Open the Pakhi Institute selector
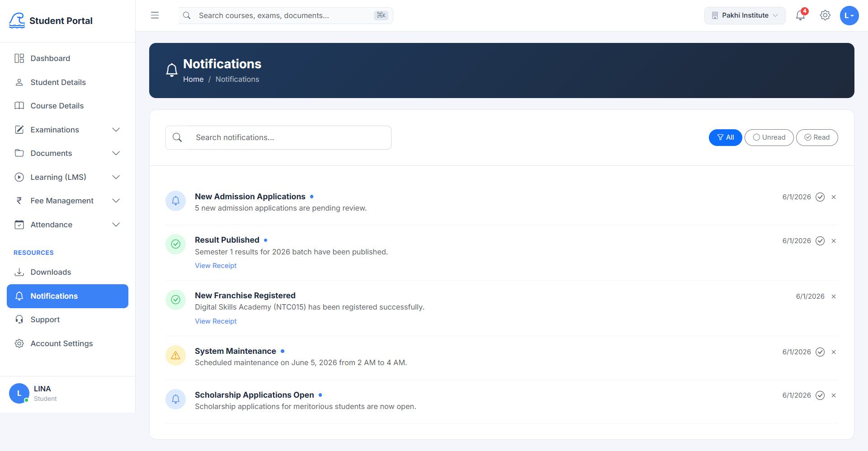868x451 pixels. [x=745, y=15]
